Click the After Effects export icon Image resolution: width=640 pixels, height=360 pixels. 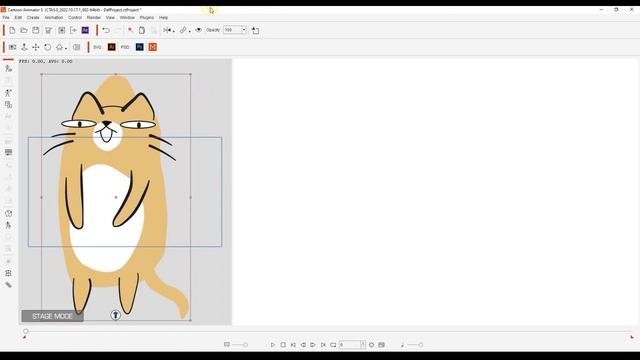point(85,30)
